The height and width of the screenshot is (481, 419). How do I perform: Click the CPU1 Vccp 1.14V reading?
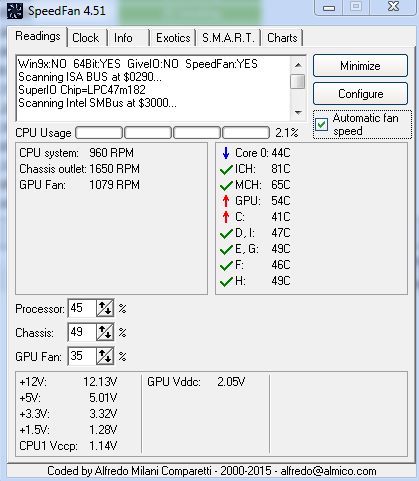click(68, 446)
